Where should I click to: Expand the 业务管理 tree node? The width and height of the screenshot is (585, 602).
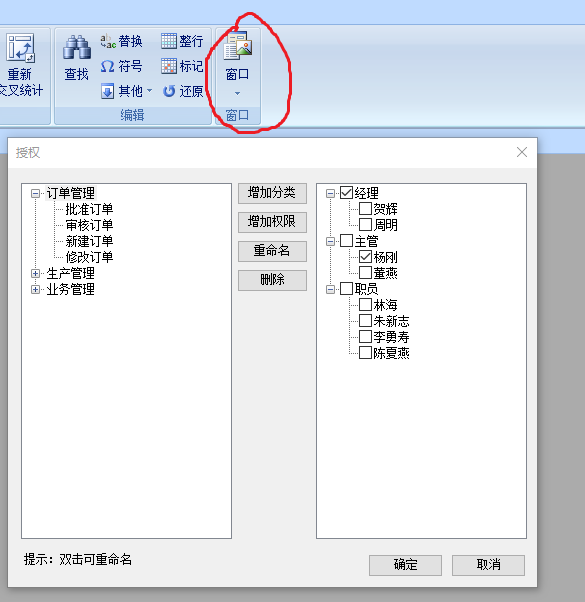[35, 289]
